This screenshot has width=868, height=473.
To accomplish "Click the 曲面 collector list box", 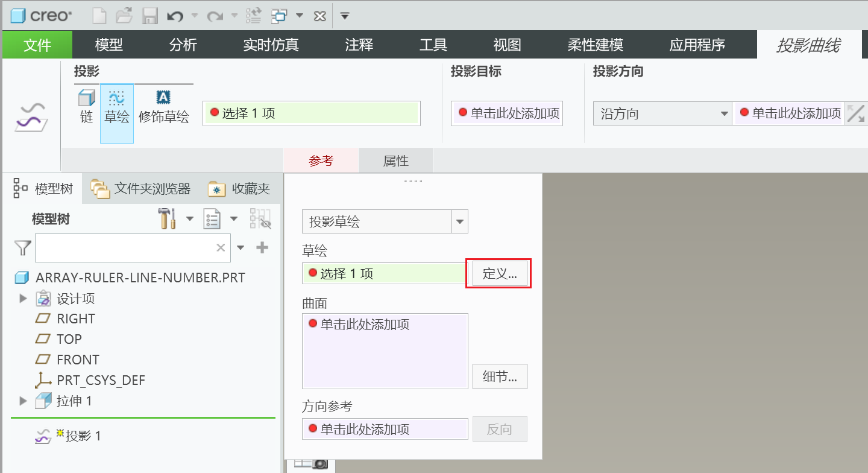I will click(385, 351).
